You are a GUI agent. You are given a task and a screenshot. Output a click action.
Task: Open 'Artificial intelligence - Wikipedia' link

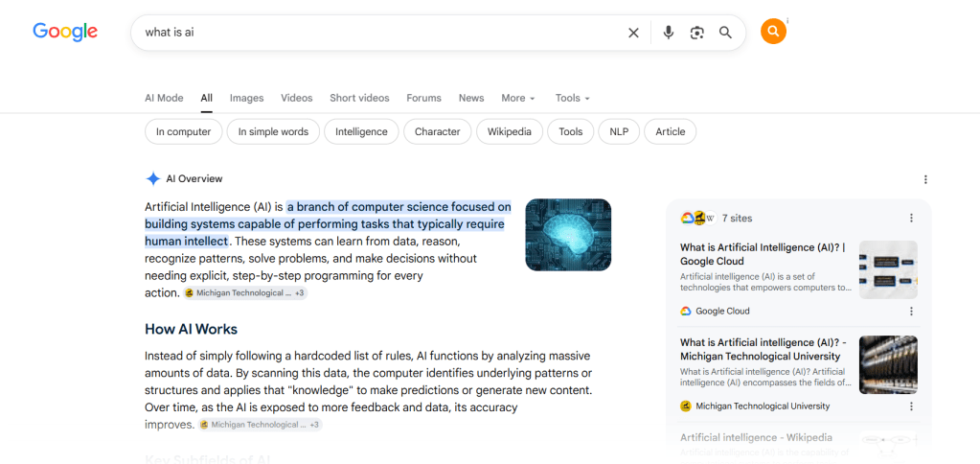click(x=756, y=437)
